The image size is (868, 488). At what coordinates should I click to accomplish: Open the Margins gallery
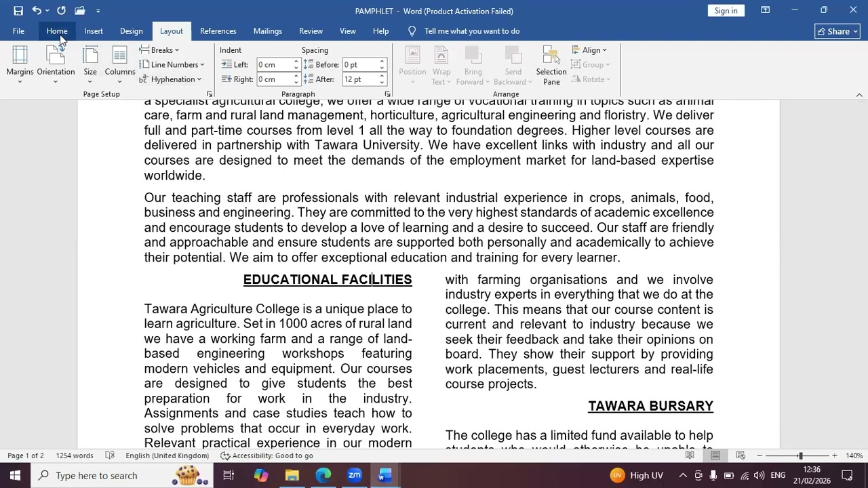click(20, 65)
